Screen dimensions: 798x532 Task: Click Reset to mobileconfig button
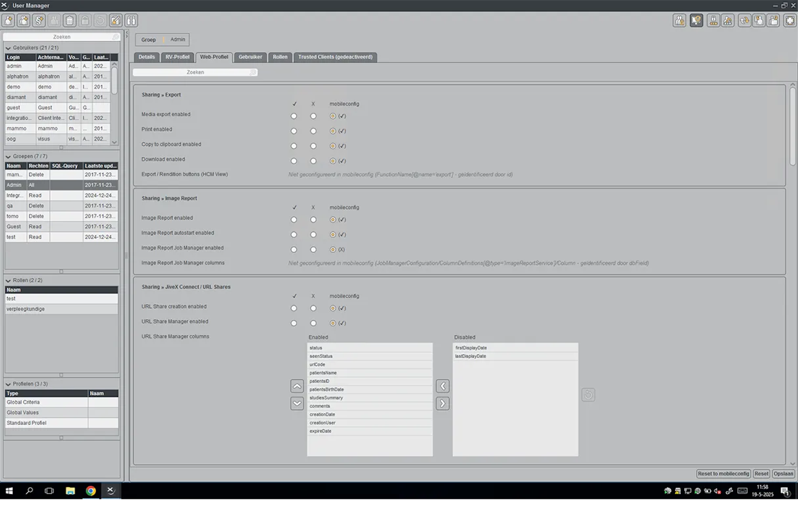(723, 474)
